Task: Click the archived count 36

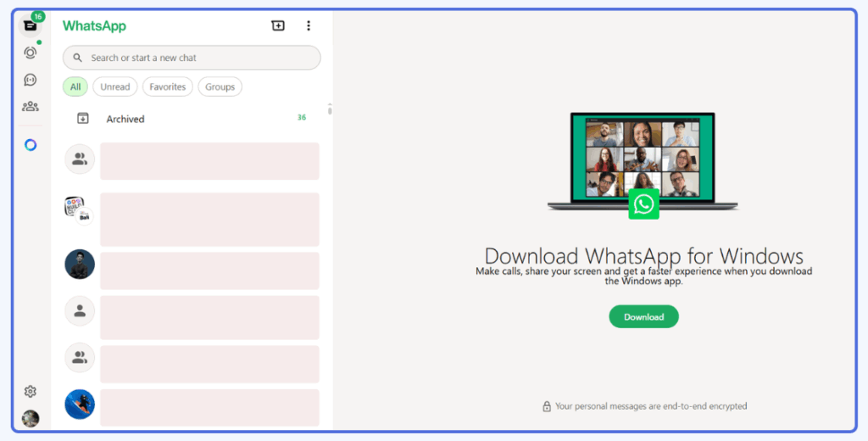Action: (302, 117)
